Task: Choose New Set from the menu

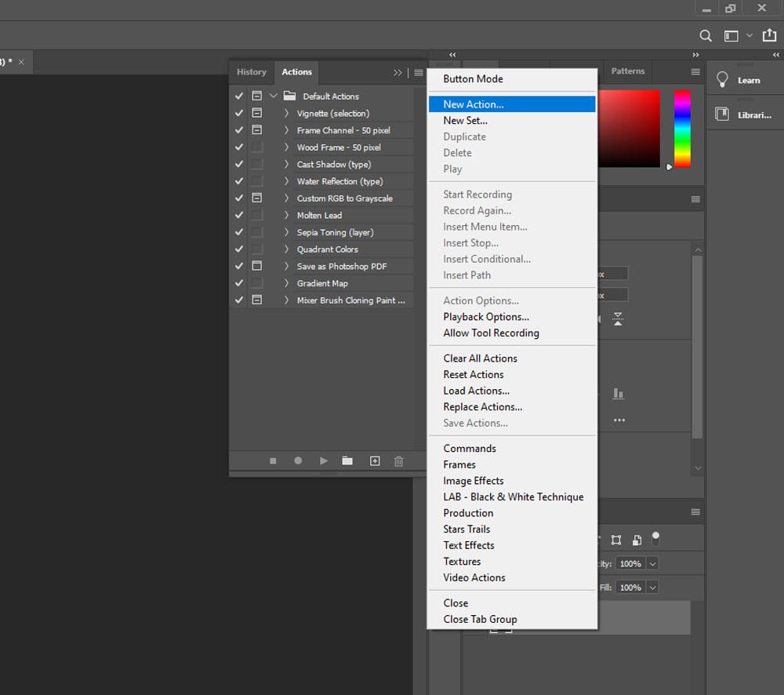Action: [x=464, y=120]
